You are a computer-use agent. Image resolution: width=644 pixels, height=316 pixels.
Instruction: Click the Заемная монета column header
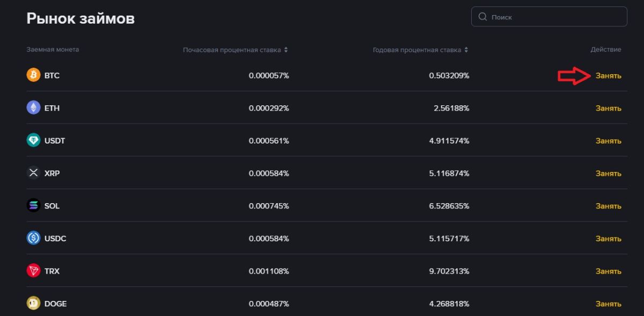[x=53, y=49]
